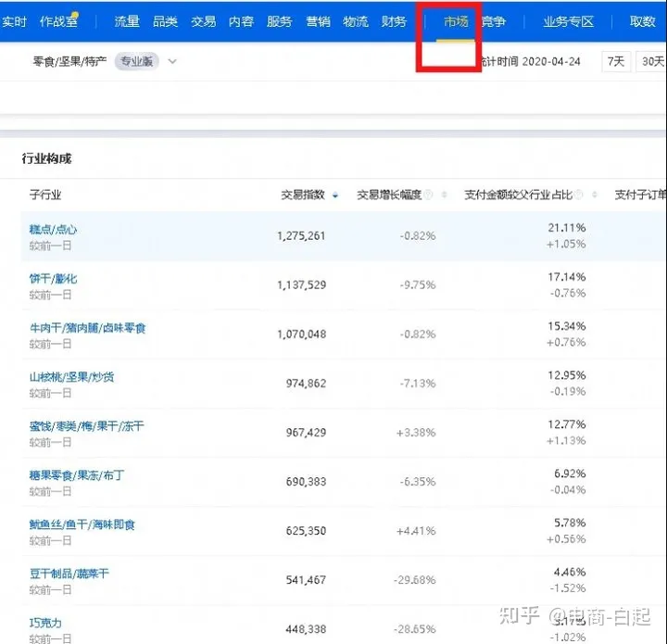Click the share value 6.92%

click(570, 474)
